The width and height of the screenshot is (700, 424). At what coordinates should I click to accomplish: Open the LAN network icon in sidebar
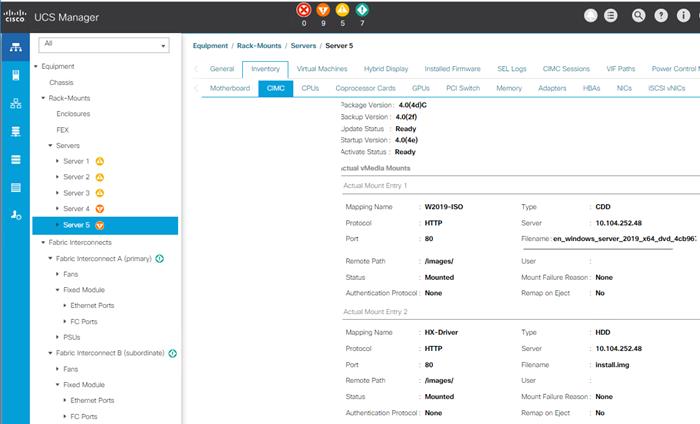pos(16,104)
